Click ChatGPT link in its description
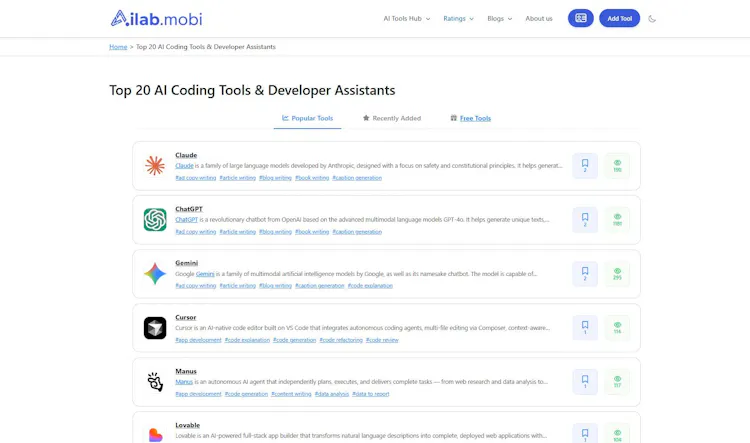This screenshot has height=443, width=750. tap(187, 220)
